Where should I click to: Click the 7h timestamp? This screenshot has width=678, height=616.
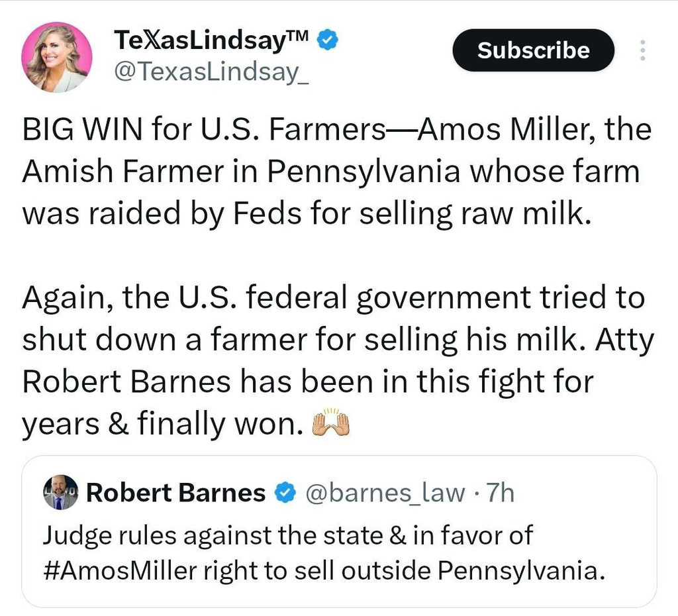pyautogui.click(x=501, y=493)
